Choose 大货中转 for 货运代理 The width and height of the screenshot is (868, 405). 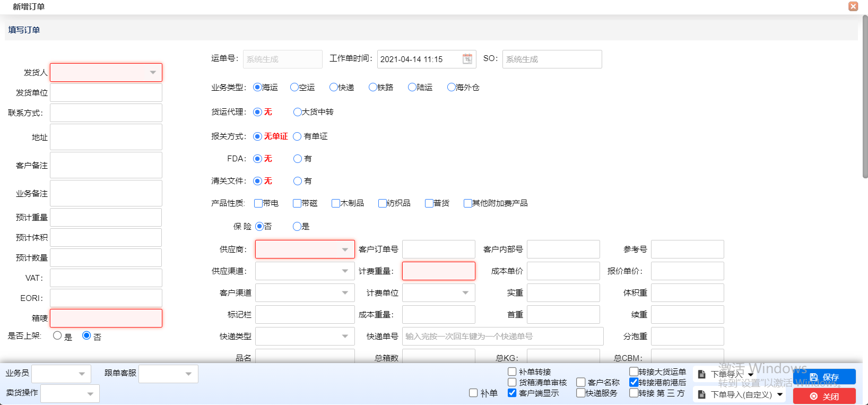click(x=298, y=112)
